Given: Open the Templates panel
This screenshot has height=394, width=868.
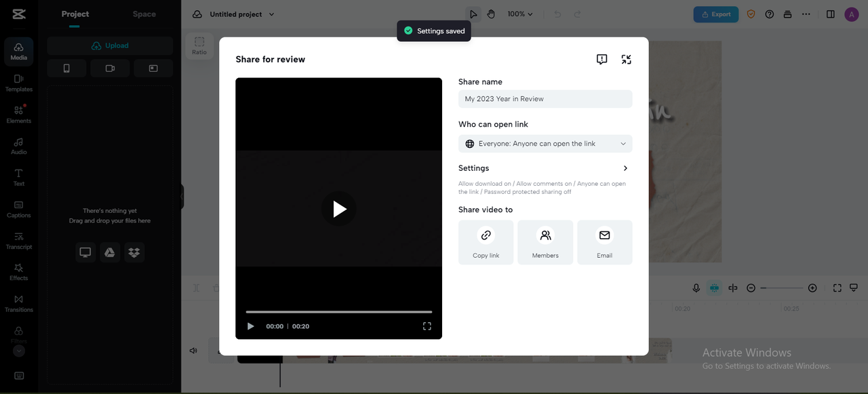Looking at the screenshot, I should pos(19,83).
